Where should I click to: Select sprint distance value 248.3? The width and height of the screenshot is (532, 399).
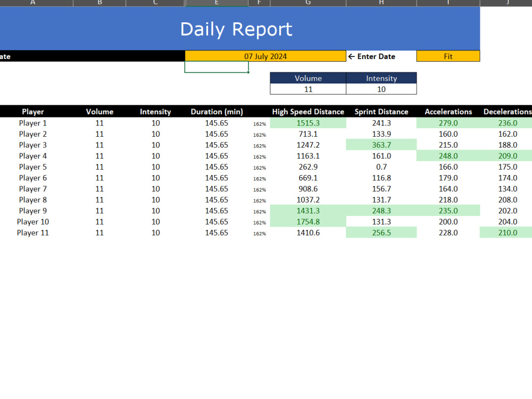[381, 211]
